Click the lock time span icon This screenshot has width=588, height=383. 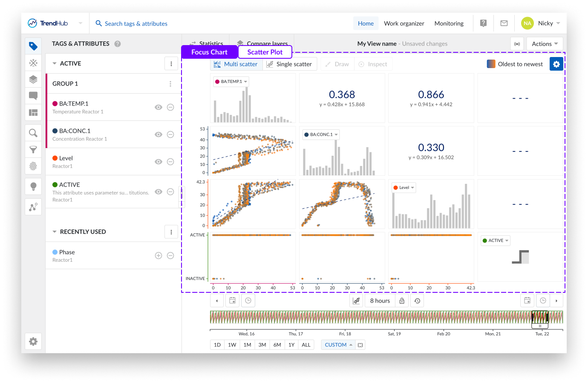point(401,301)
